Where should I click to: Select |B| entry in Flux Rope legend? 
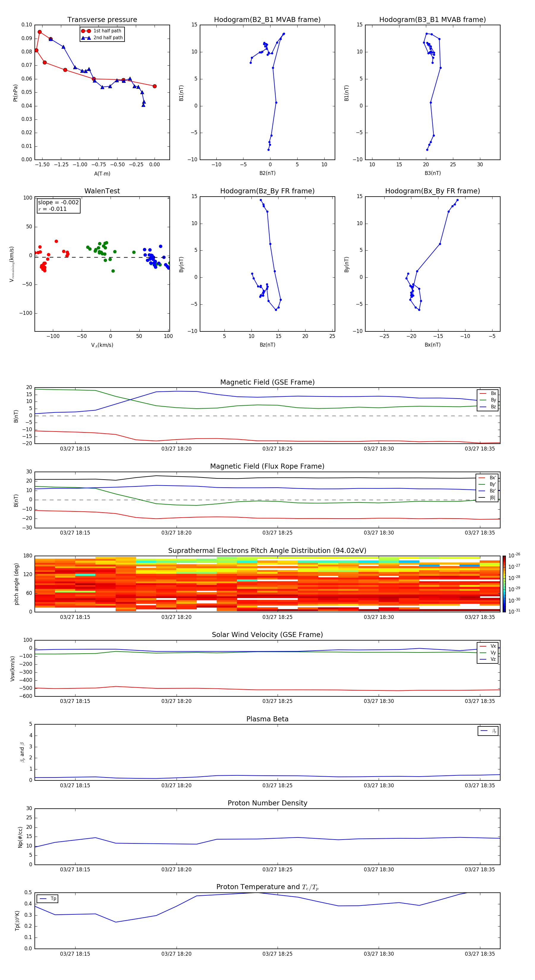(x=487, y=498)
